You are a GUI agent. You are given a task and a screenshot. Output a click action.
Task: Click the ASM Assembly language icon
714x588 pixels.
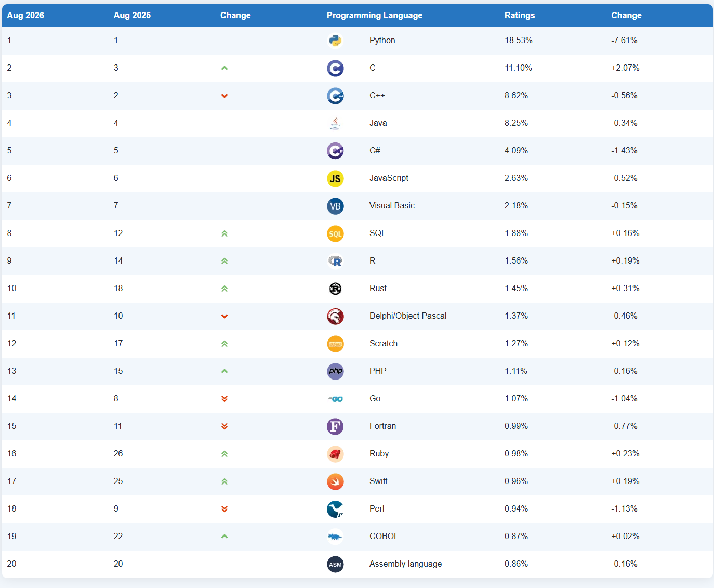click(x=335, y=564)
